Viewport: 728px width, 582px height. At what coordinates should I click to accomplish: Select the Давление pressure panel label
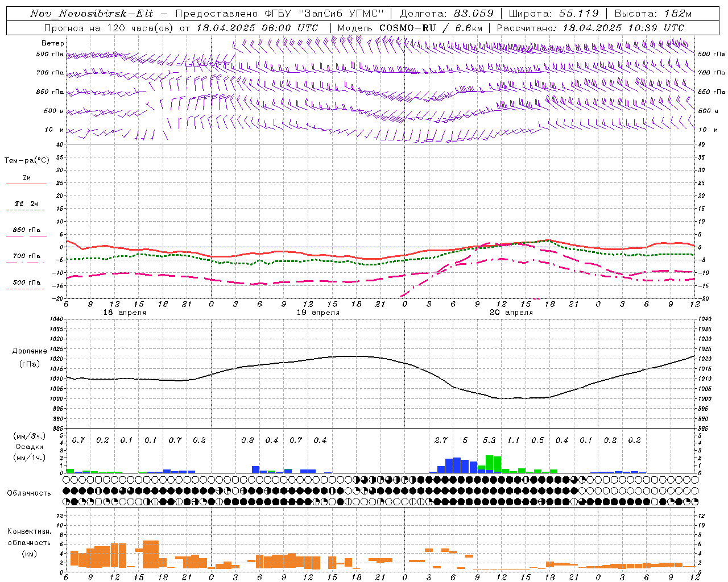tap(30, 351)
